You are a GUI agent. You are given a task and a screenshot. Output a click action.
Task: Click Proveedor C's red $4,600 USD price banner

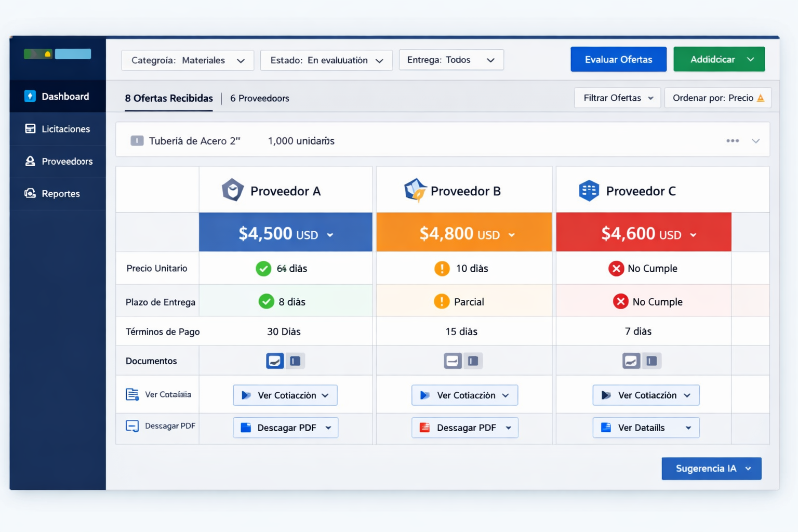(x=643, y=232)
